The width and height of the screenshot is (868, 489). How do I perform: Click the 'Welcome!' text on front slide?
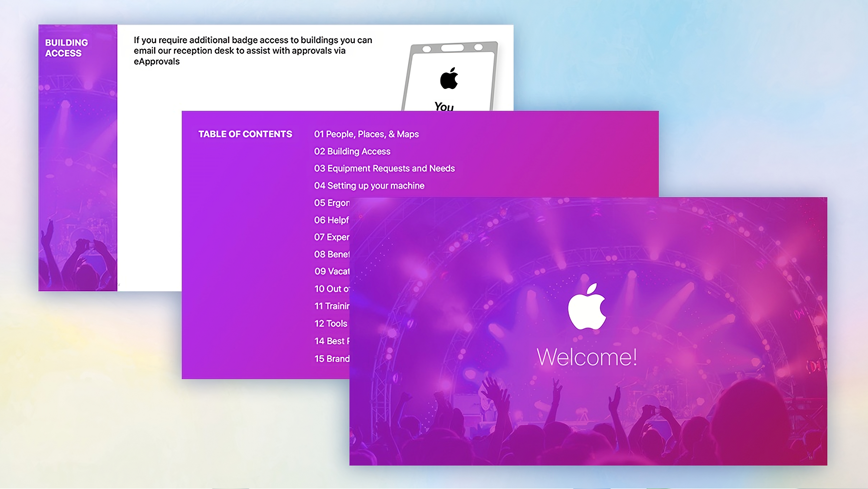[x=587, y=357]
